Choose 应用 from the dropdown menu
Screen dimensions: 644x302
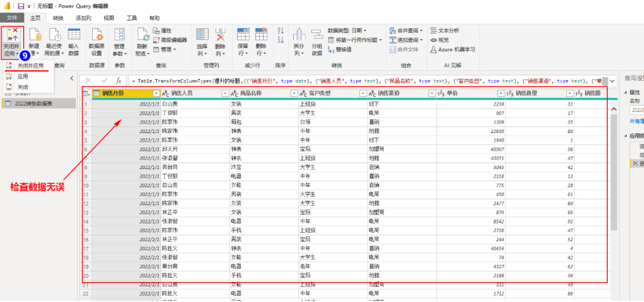[x=23, y=76]
